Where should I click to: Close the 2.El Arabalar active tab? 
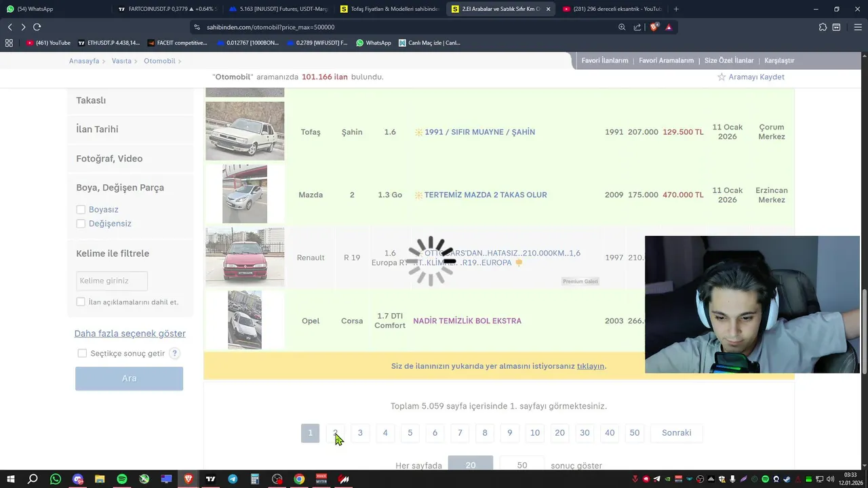point(548,9)
